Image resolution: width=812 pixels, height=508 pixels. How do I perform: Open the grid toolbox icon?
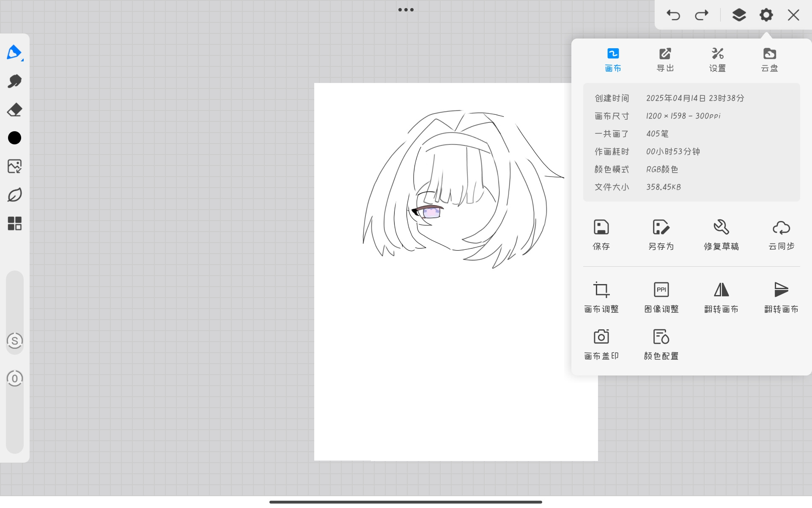[x=14, y=223]
